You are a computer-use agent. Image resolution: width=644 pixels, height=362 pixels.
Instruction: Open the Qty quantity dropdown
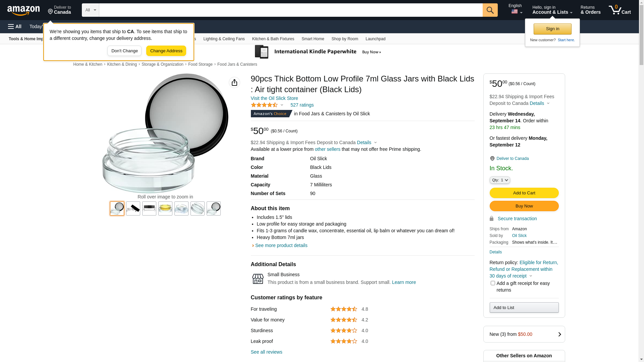500,180
